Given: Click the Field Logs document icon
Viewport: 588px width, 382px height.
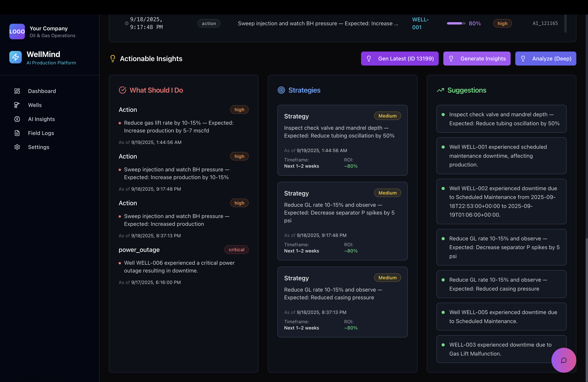Looking at the screenshot, I should 17,133.
